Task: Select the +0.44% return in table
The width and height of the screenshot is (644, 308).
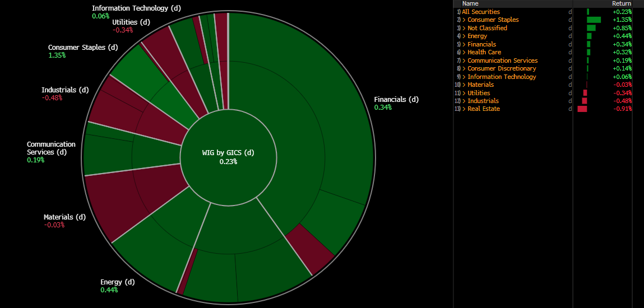Action: pos(622,36)
